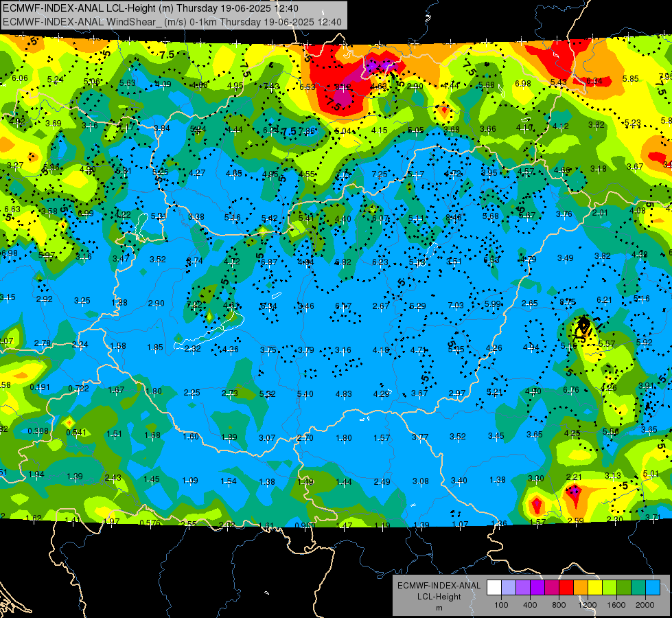Click the 800 label under the legend
This screenshot has width=672, height=618.
click(559, 605)
